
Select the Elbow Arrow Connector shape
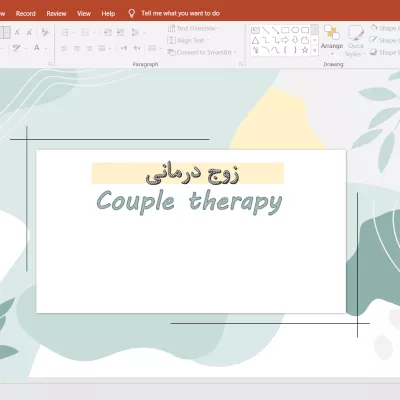point(275,40)
